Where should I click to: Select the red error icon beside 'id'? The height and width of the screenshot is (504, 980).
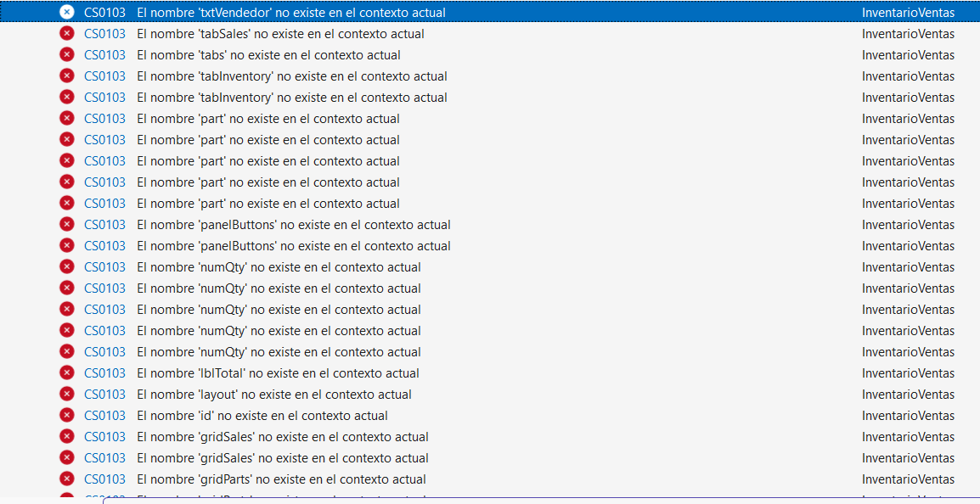[x=67, y=416]
